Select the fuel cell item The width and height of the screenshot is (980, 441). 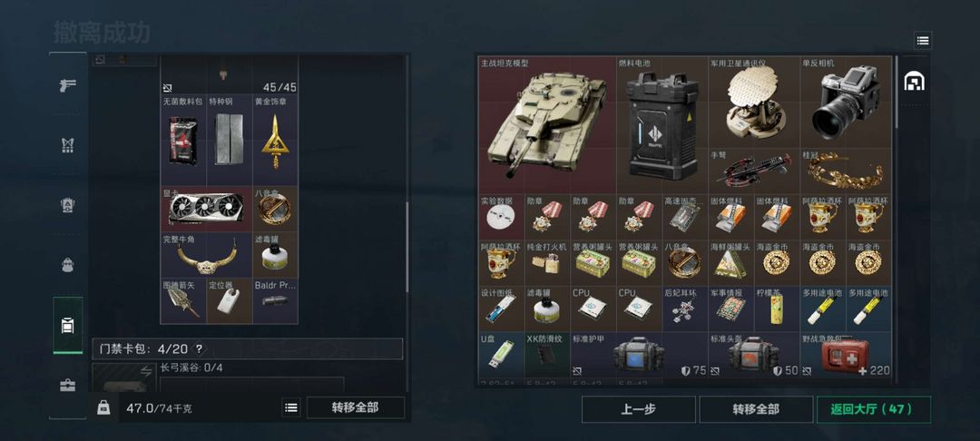coord(661,125)
